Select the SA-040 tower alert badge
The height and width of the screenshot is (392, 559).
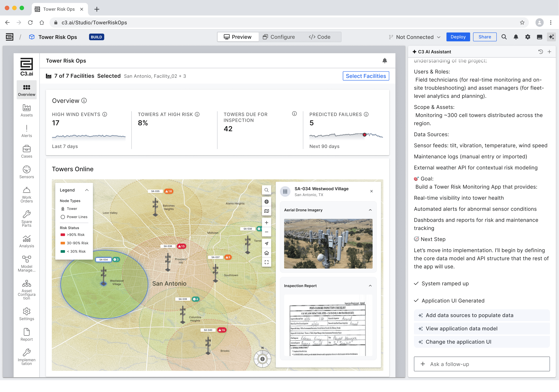[222, 330]
